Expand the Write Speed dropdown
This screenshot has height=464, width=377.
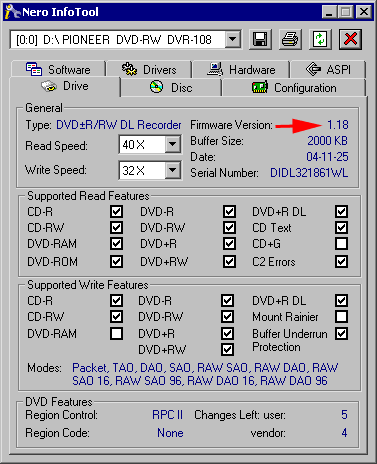(173, 170)
